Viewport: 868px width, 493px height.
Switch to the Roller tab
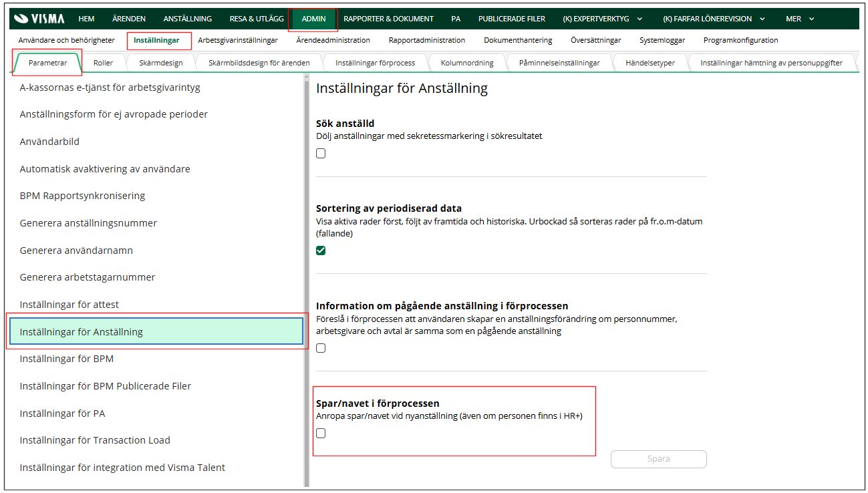103,63
